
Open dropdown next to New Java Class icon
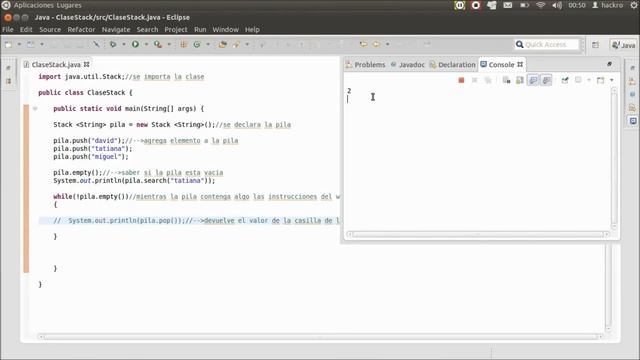[x=208, y=44]
